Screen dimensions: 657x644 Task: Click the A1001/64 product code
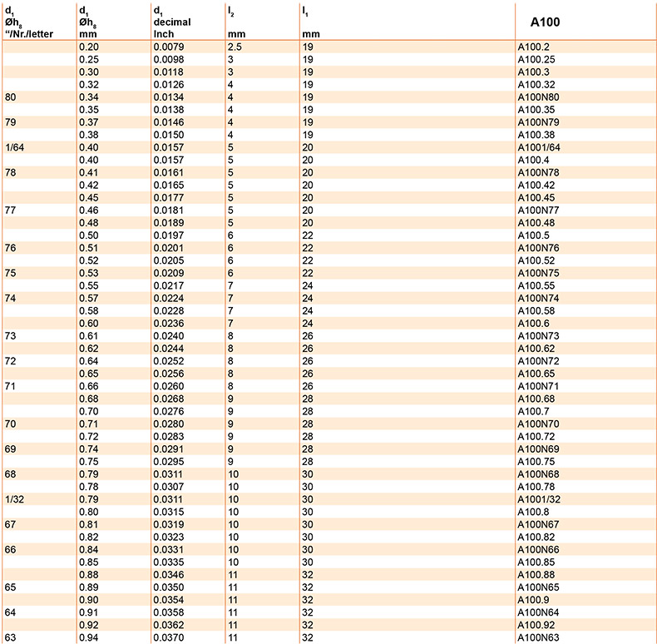pos(539,147)
